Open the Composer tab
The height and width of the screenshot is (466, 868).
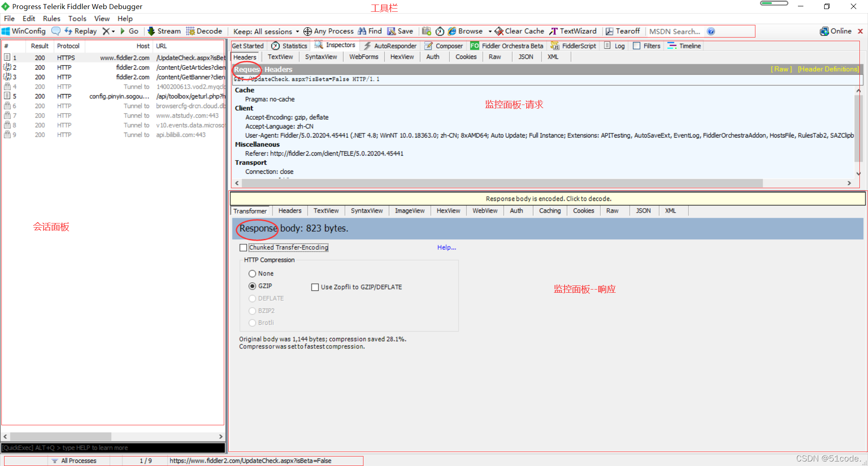tap(443, 46)
